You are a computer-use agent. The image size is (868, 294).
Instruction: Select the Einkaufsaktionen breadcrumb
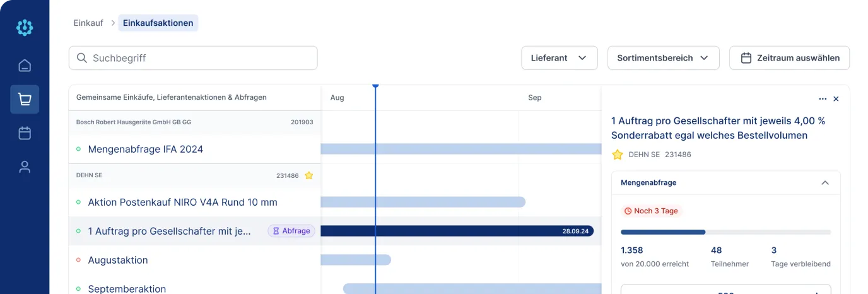point(158,23)
